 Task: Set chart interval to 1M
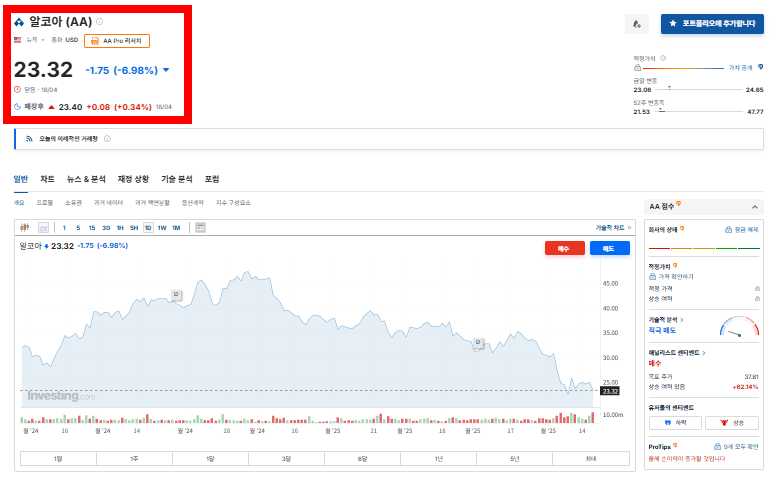click(x=176, y=228)
